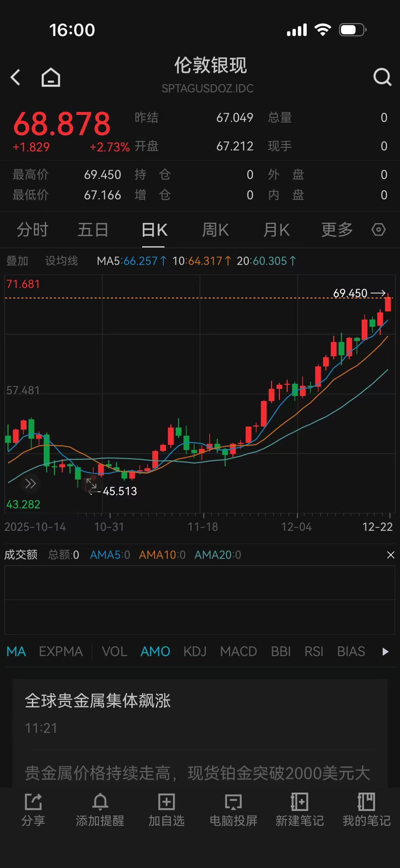
Task: Open chart settings hexagon icon
Action: [x=378, y=230]
